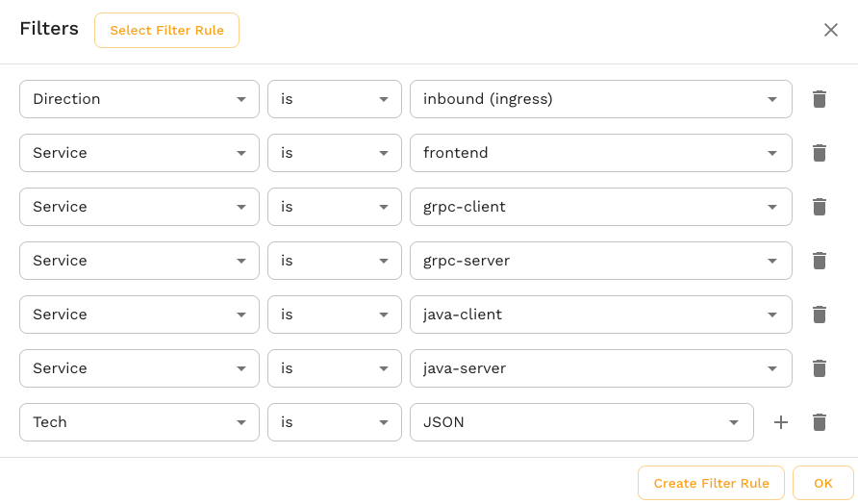Open the Direction field dropdown

tap(139, 99)
